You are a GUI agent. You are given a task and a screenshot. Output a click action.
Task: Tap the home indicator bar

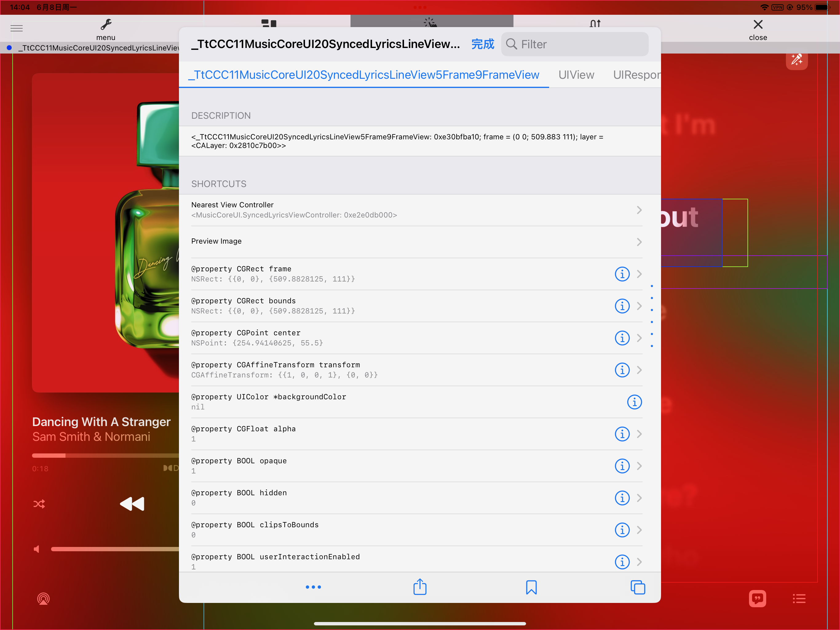click(x=420, y=624)
